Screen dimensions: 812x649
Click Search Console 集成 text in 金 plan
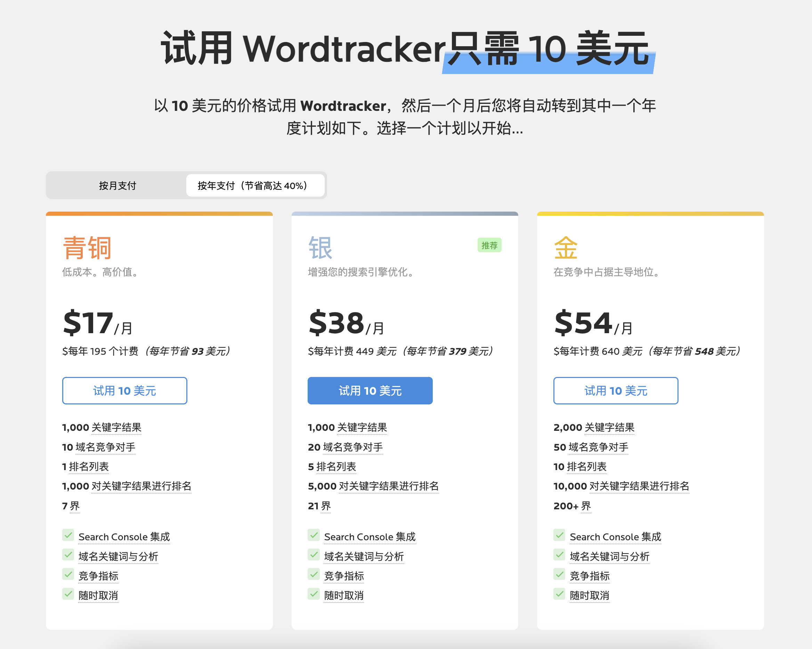615,536
